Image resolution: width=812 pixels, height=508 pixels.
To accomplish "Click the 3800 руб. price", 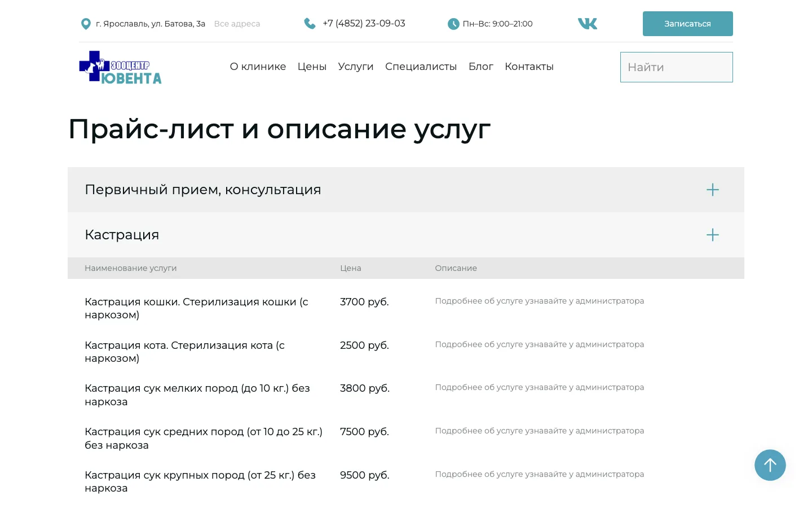I will point(365,388).
